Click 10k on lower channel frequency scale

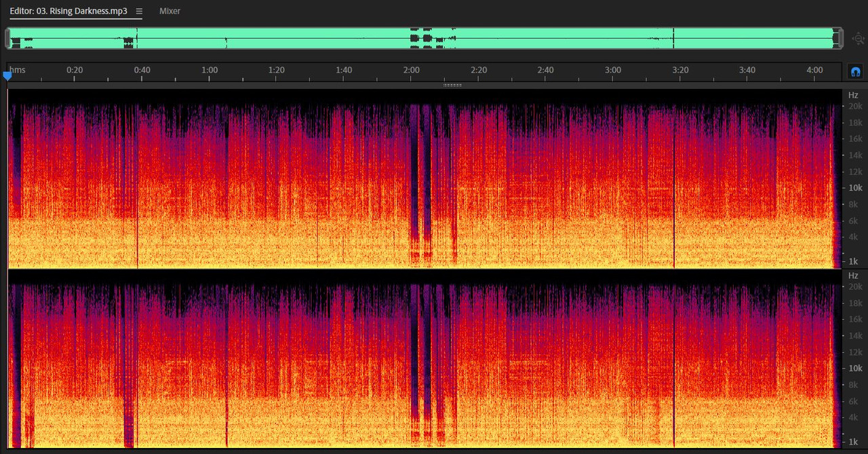[x=855, y=368]
